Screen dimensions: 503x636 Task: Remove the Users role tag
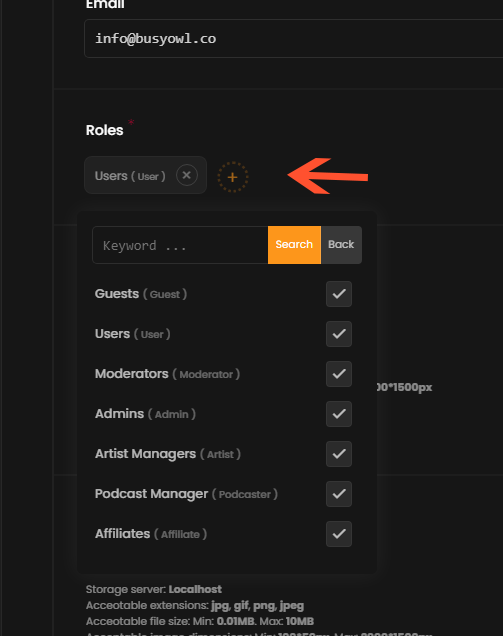(187, 175)
